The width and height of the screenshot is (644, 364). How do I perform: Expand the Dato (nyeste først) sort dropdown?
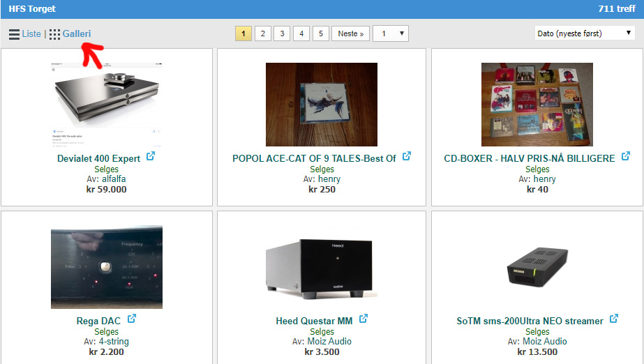click(x=585, y=33)
